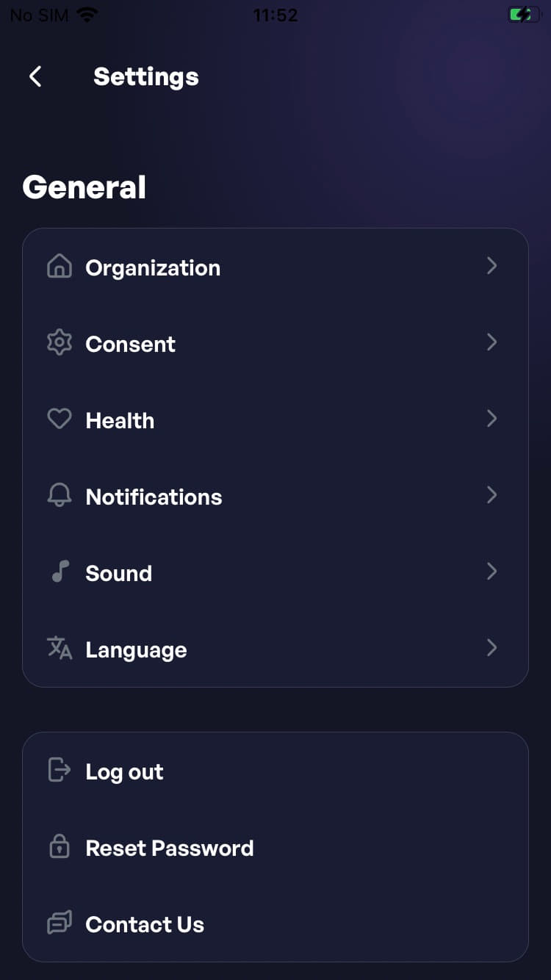Select the Language menu label
The height and width of the screenshot is (980, 551).
(x=136, y=650)
